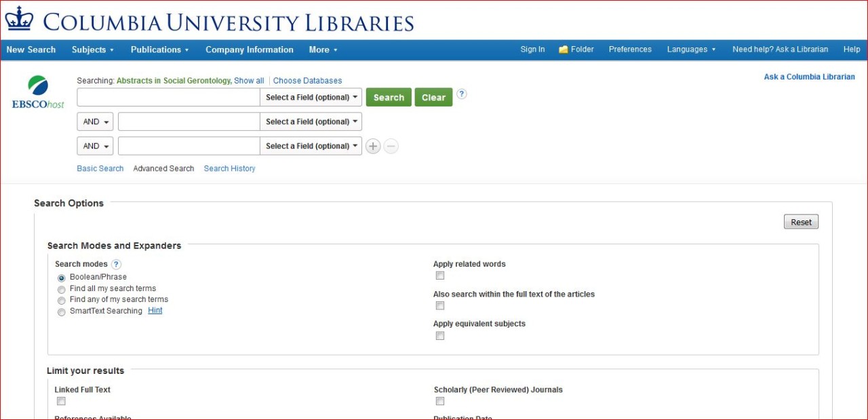Open the Hint link beside SmartText Searching
This screenshot has height=420, width=868.
(x=155, y=311)
